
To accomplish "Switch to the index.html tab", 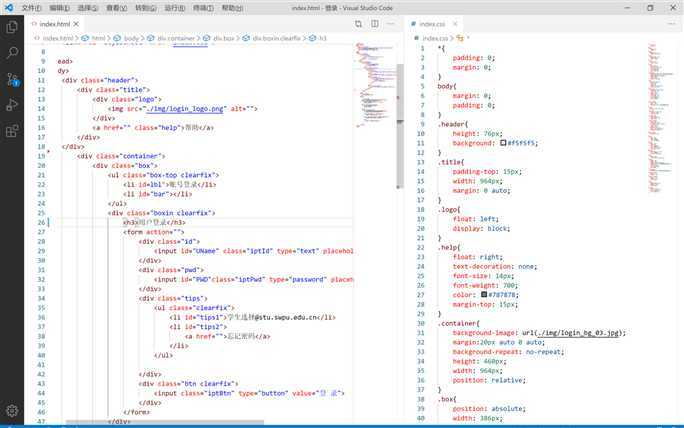I will (55, 24).
